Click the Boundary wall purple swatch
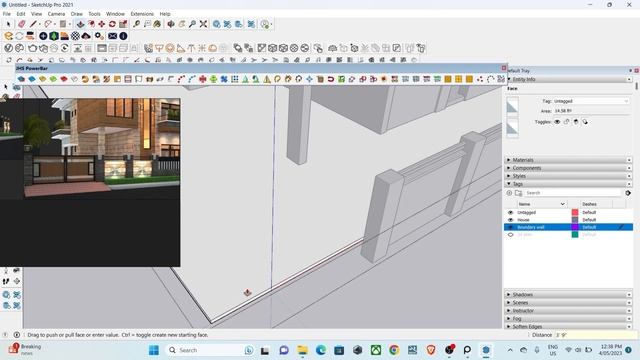 [x=575, y=227]
